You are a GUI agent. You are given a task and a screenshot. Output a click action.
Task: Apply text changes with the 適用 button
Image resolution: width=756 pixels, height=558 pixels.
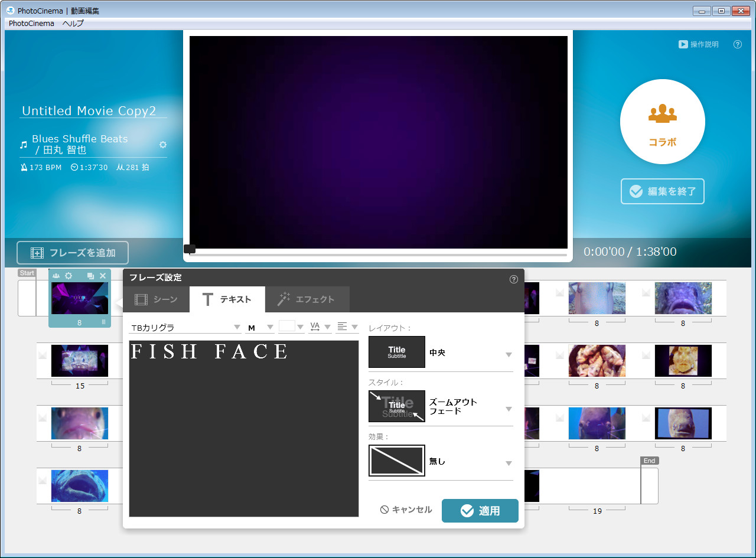[x=480, y=511]
